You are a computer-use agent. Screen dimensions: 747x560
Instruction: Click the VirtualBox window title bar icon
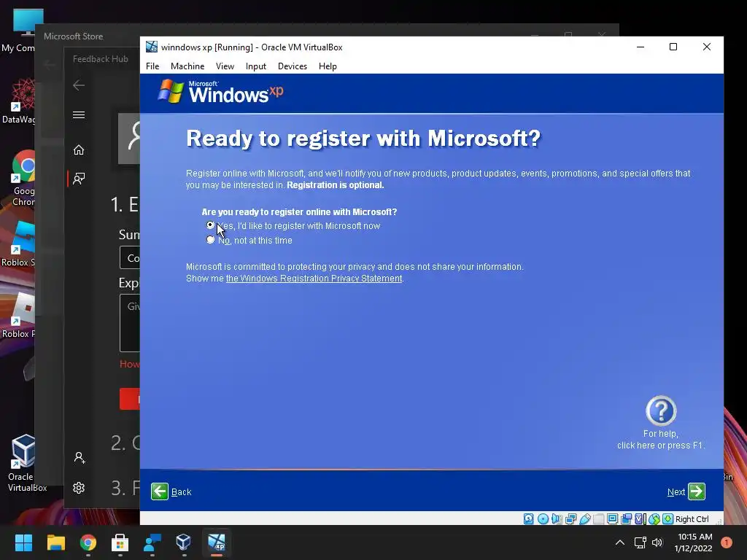152,47
